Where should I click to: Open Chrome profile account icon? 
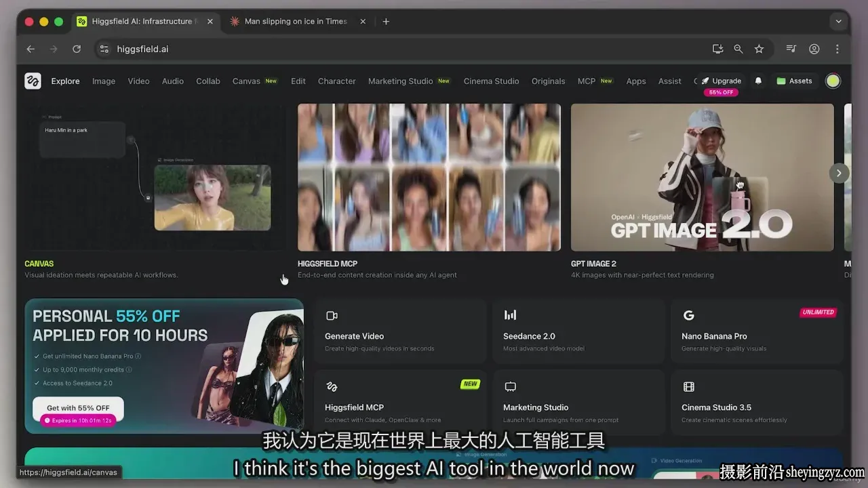pos(814,49)
